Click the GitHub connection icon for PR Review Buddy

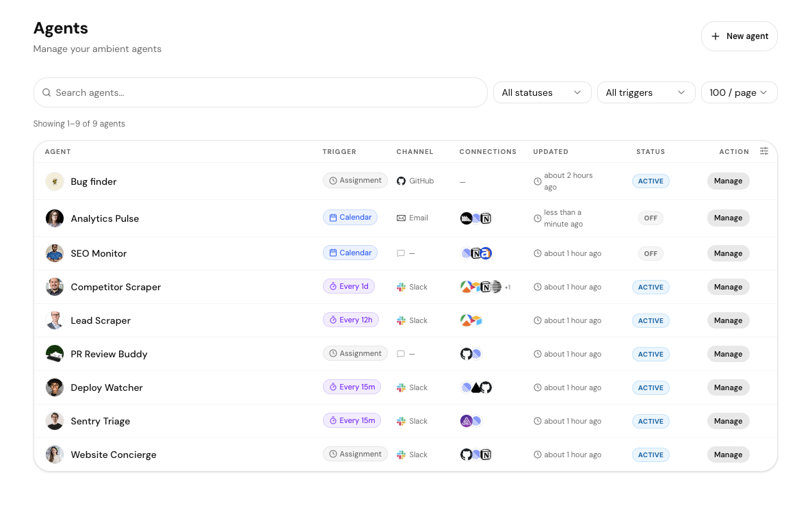(467, 354)
